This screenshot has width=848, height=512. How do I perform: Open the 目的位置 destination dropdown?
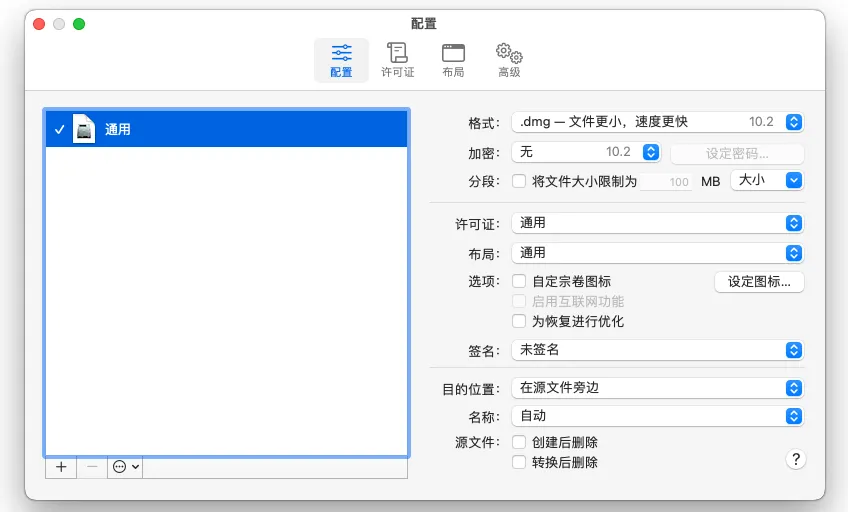pyautogui.click(x=657, y=387)
